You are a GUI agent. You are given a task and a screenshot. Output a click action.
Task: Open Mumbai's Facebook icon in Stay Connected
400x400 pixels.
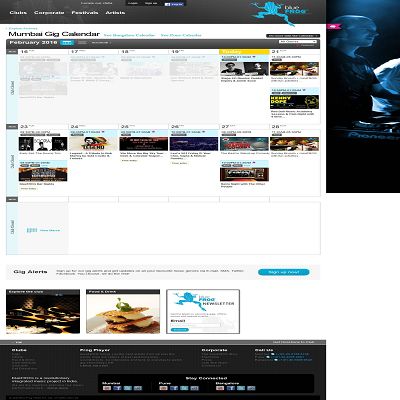117,388
